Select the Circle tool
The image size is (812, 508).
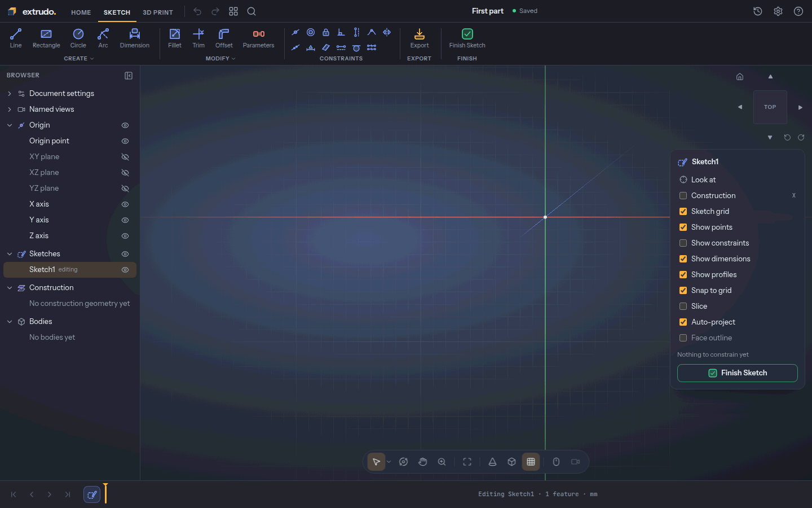(78, 38)
